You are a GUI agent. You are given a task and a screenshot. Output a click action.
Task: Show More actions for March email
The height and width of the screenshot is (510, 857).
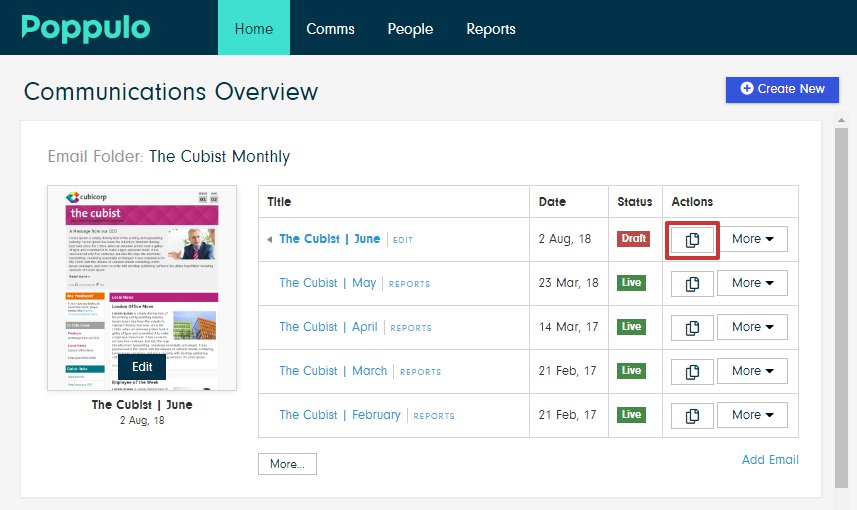(x=752, y=371)
